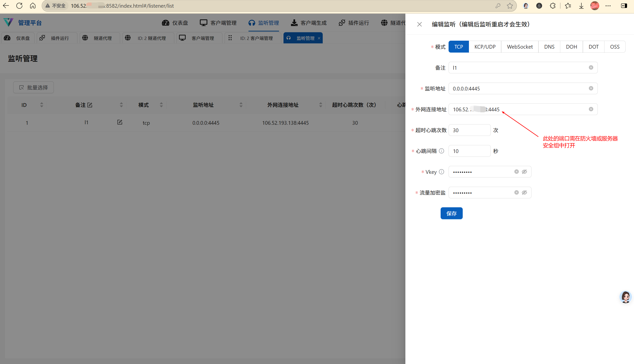
Task: Click the 保存 button
Action: pyautogui.click(x=452, y=213)
